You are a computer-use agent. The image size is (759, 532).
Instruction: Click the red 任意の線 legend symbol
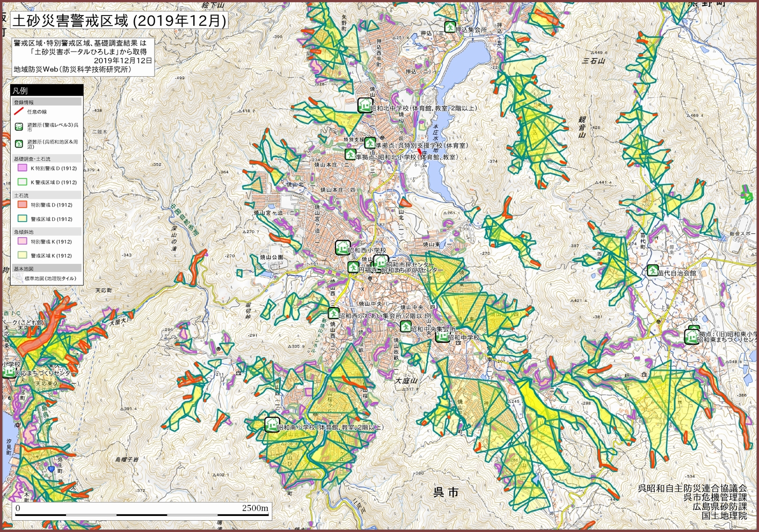click(19, 112)
